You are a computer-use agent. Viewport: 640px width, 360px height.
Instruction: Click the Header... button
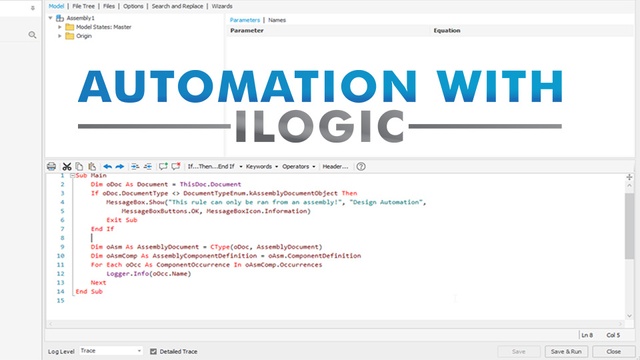(x=335, y=167)
